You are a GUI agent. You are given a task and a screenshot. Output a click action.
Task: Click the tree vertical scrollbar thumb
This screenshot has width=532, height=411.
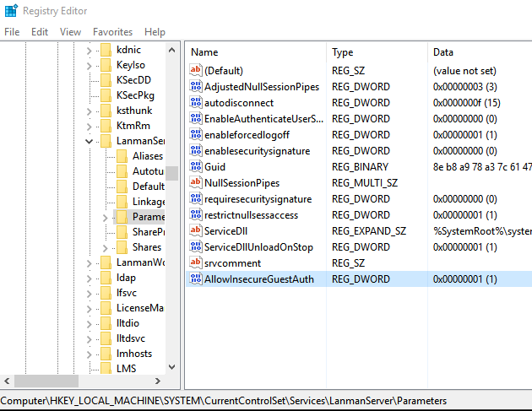172,173
